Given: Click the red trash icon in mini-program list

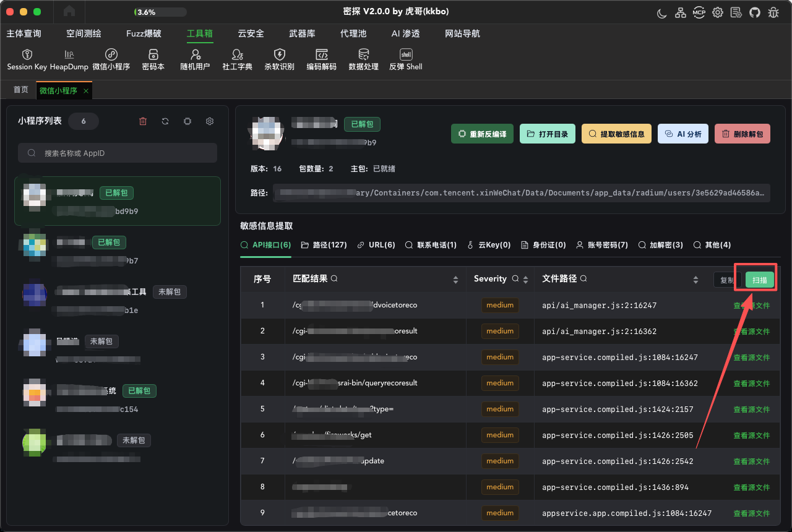Looking at the screenshot, I should 143,121.
